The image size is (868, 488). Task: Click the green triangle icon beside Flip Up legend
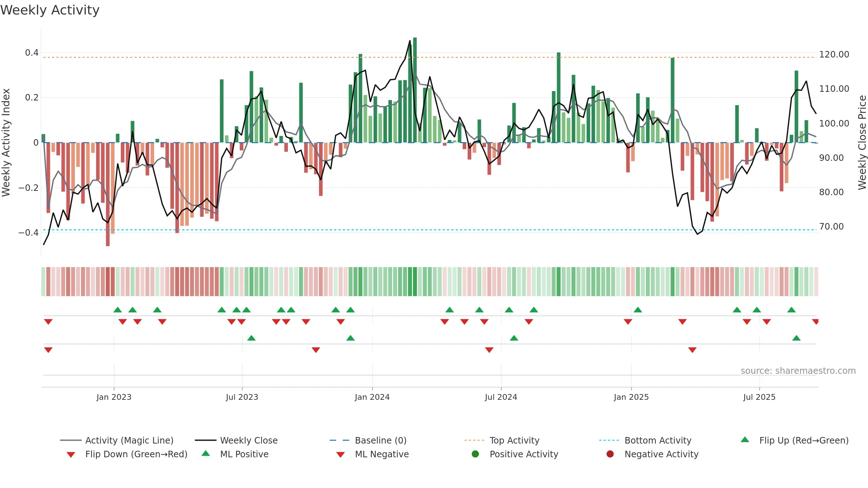745,440
